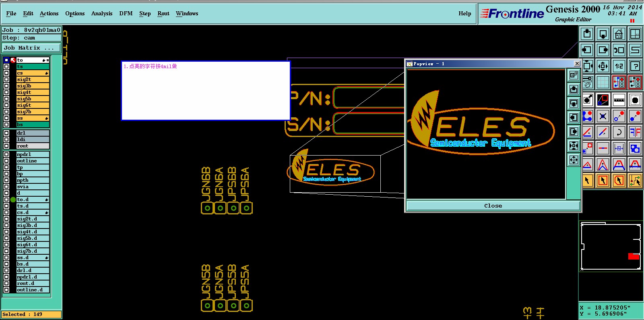Image resolution: width=644 pixels, height=320 pixels.
Task: Toggle checkbox for layer ss
Action: (x=6, y=118)
